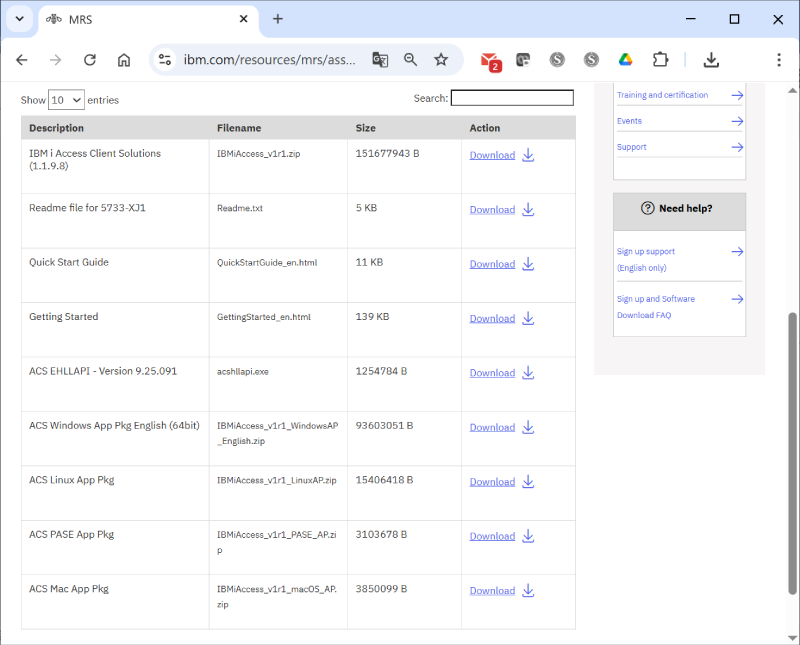Download the Getting Started document link
This screenshot has height=645, width=800.
[492, 318]
